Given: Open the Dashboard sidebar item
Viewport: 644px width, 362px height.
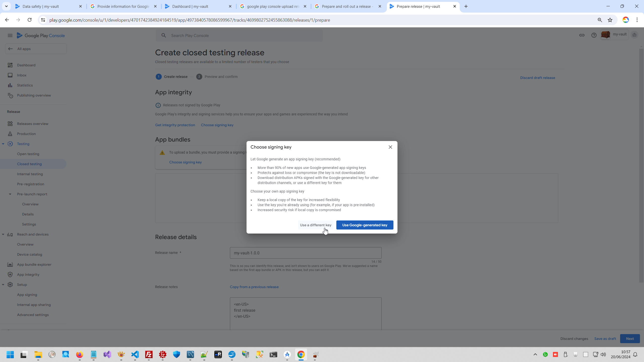Looking at the screenshot, I should 26,65.
